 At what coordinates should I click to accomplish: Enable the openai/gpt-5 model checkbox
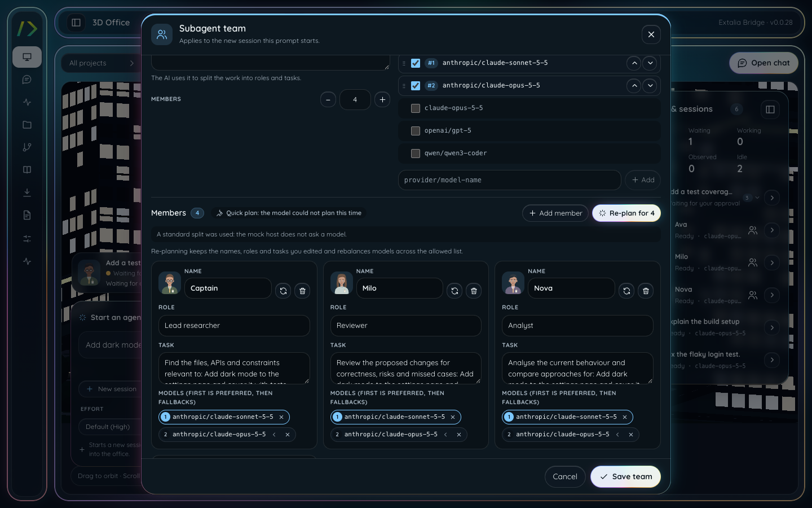pyautogui.click(x=416, y=131)
